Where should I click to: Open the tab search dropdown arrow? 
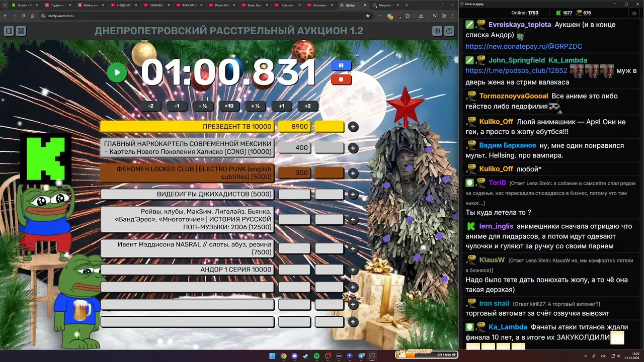pyautogui.click(x=4, y=5)
